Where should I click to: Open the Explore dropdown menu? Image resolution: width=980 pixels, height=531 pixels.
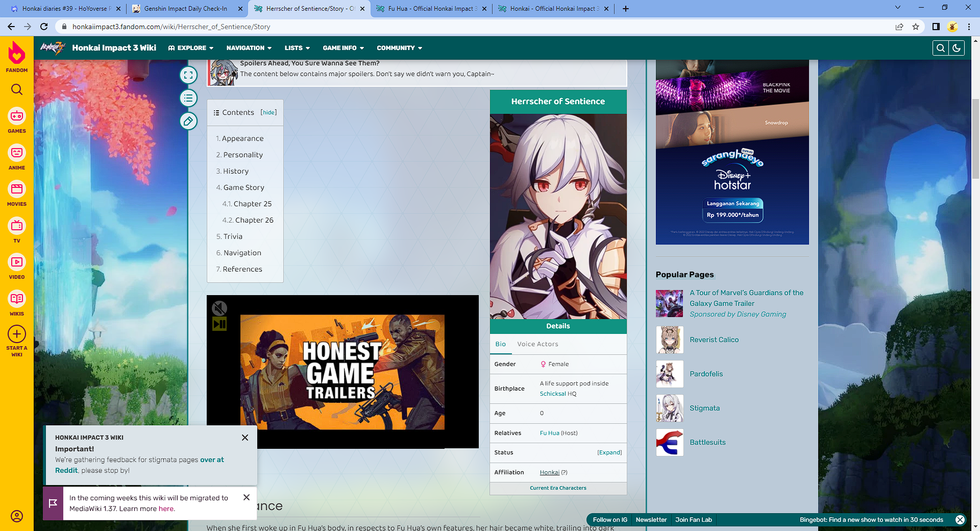191,48
